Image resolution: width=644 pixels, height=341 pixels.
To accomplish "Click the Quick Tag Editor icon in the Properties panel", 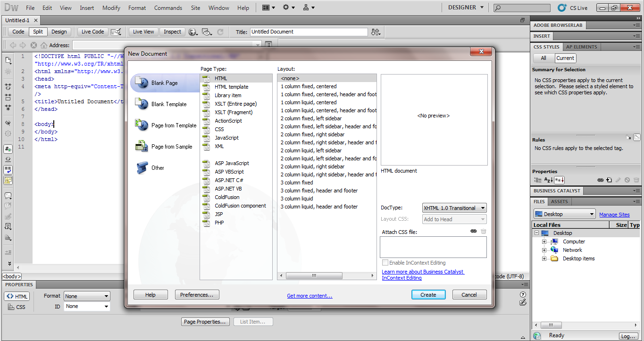I will click(522, 303).
